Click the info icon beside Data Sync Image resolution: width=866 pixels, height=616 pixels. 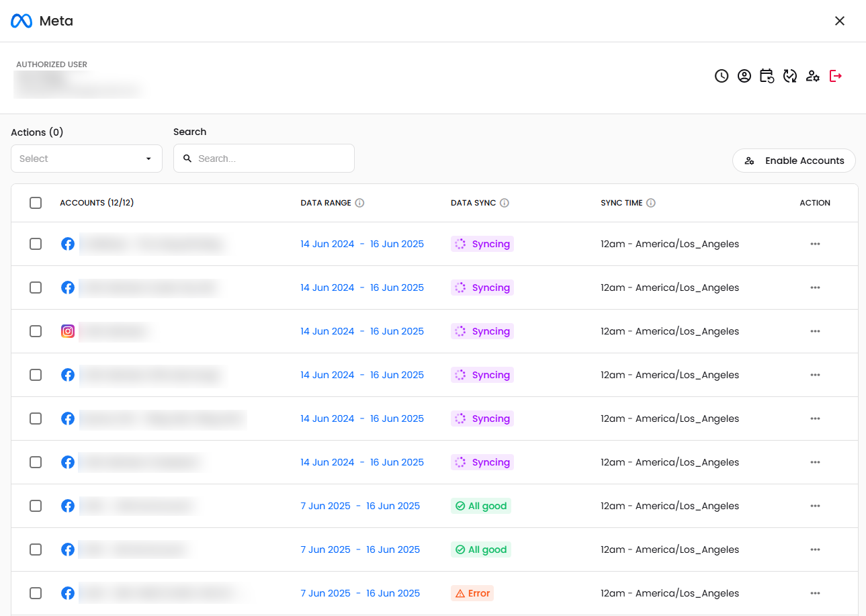point(505,203)
